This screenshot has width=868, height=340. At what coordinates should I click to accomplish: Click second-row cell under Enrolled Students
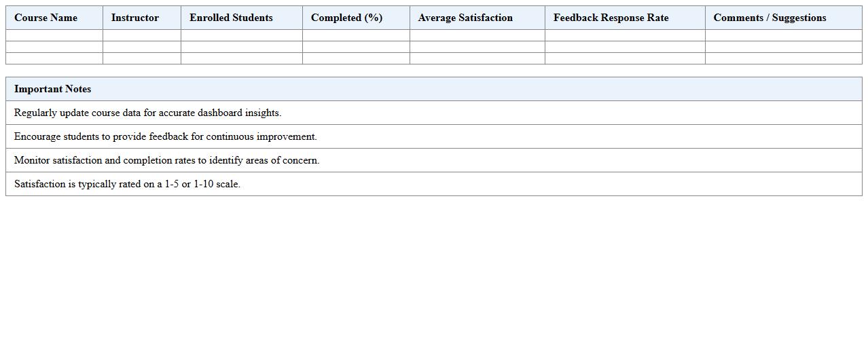241,47
